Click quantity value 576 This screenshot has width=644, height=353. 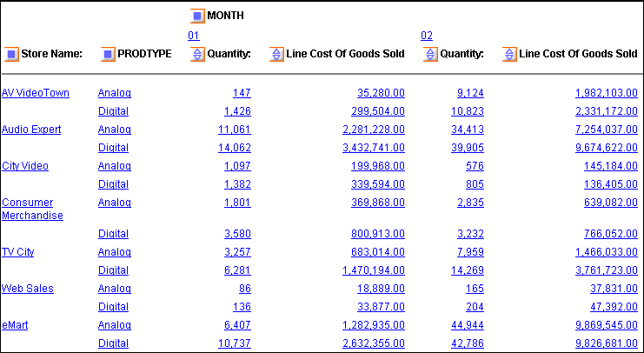click(475, 166)
